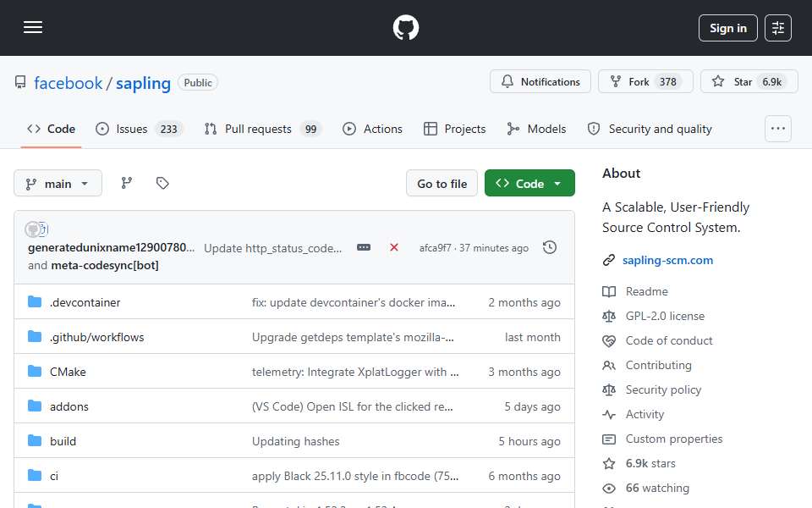View failed checks red X icon
The width and height of the screenshot is (812, 508).
[x=394, y=247]
